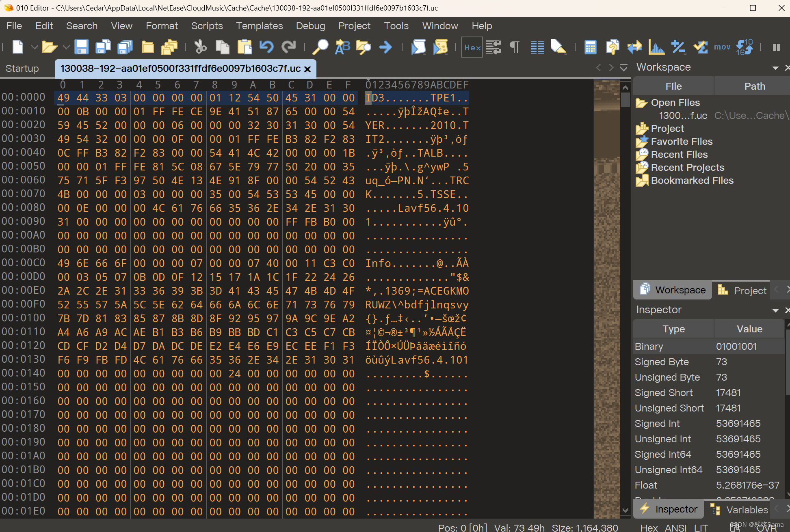
Task: Expand the New file dropdown arrow
Action: pyautogui.click(x=35, y=47)
